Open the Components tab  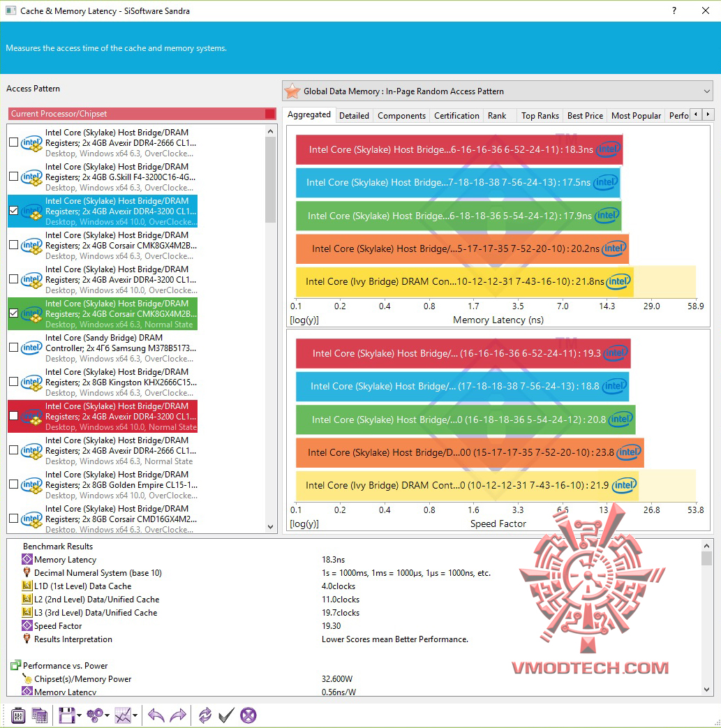[401, 116]
